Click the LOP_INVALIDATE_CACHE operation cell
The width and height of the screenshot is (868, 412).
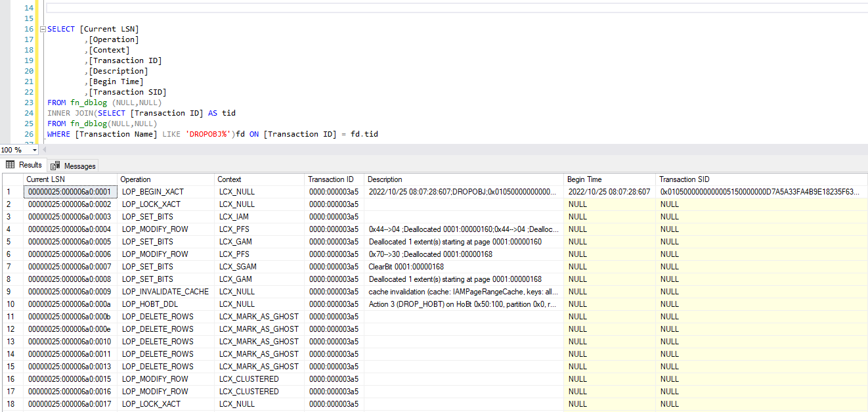pyautogui.click(x=166, y=292)
